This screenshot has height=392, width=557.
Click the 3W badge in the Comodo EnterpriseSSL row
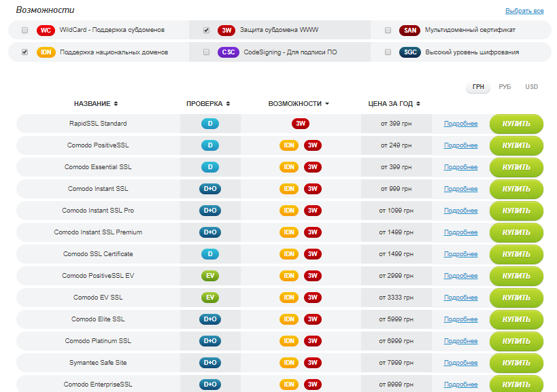pos(313,385)
